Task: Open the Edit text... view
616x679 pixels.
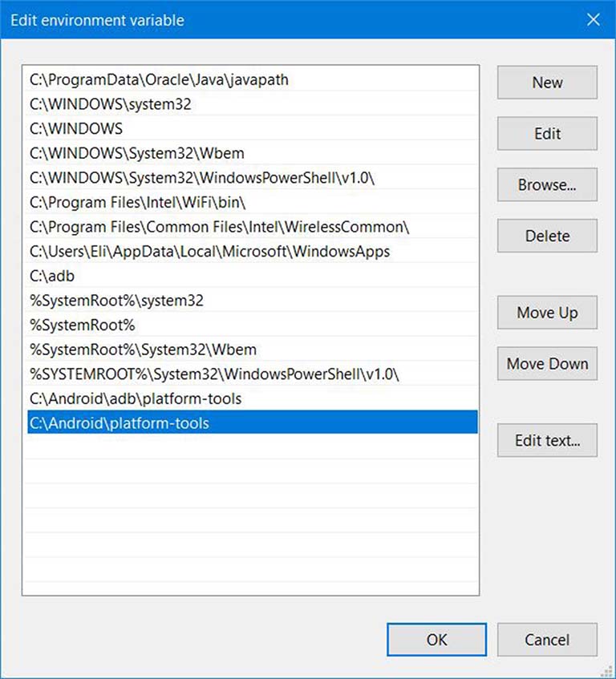Action: (547, 440)
